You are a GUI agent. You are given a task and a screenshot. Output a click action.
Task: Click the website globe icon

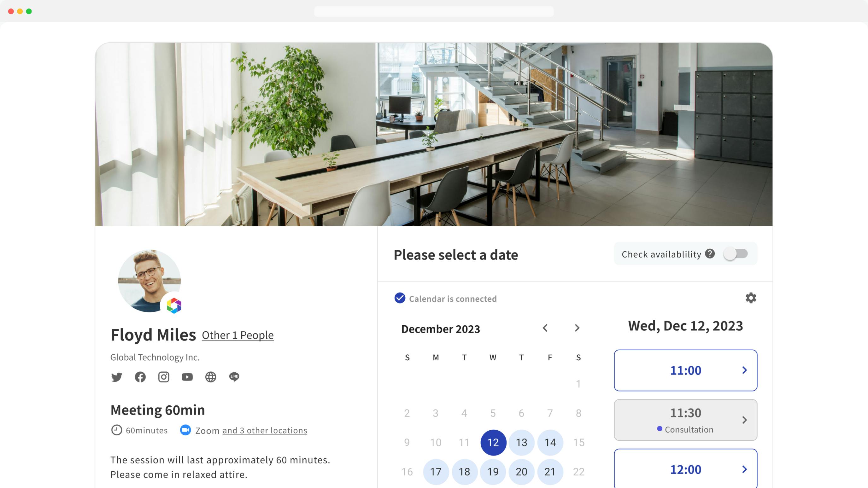[210, 377]
